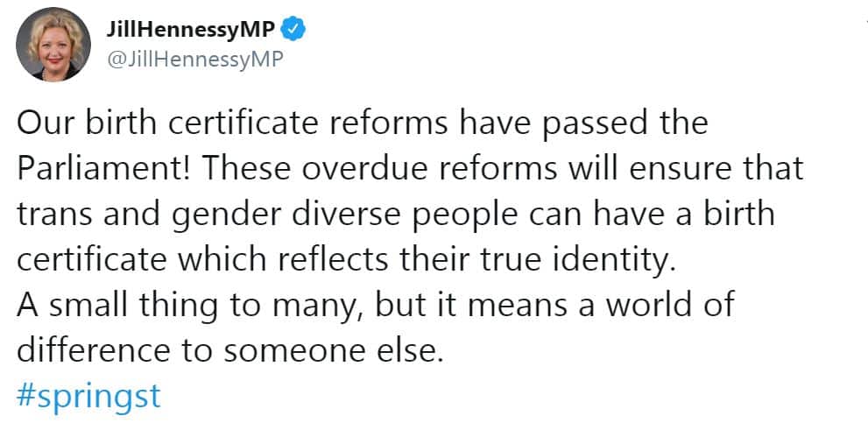Click 'have passed the' on first line

click(x=582, y=123)
